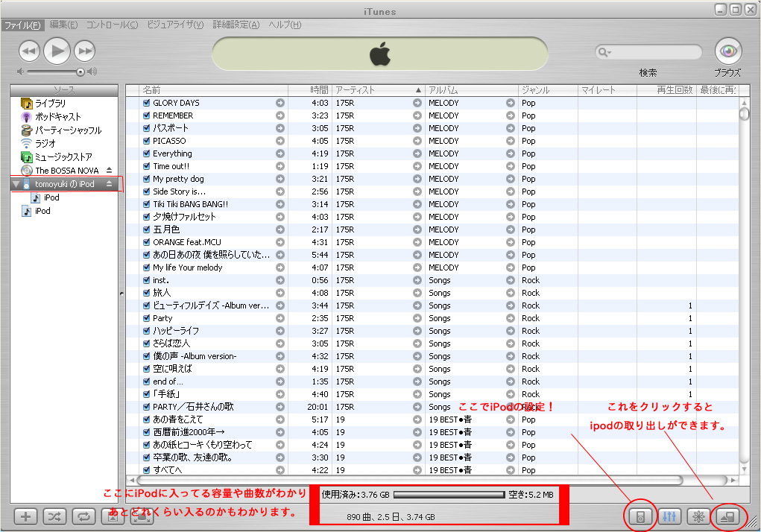Open ミュージックストア source
The width and height of the screenshot is (761, 532).
63,157
